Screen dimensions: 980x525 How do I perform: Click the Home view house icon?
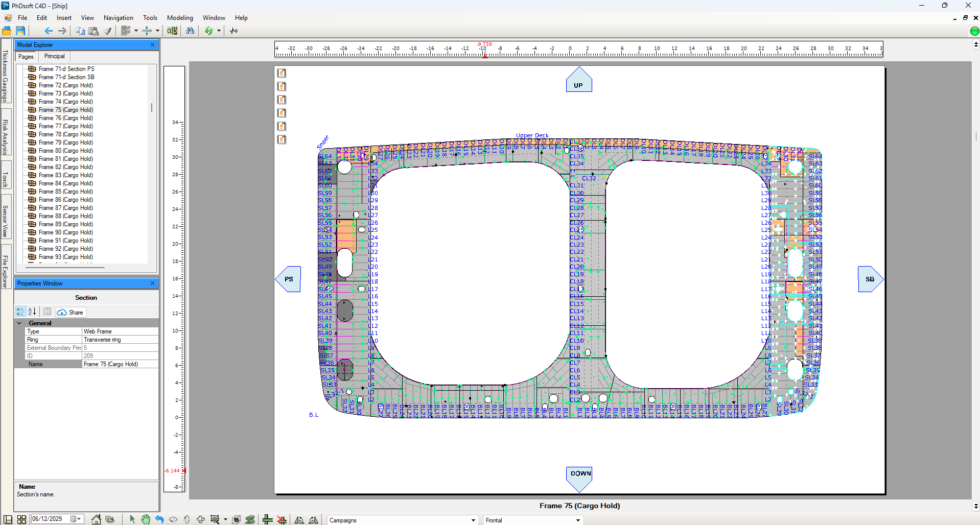tap(96, 519)
